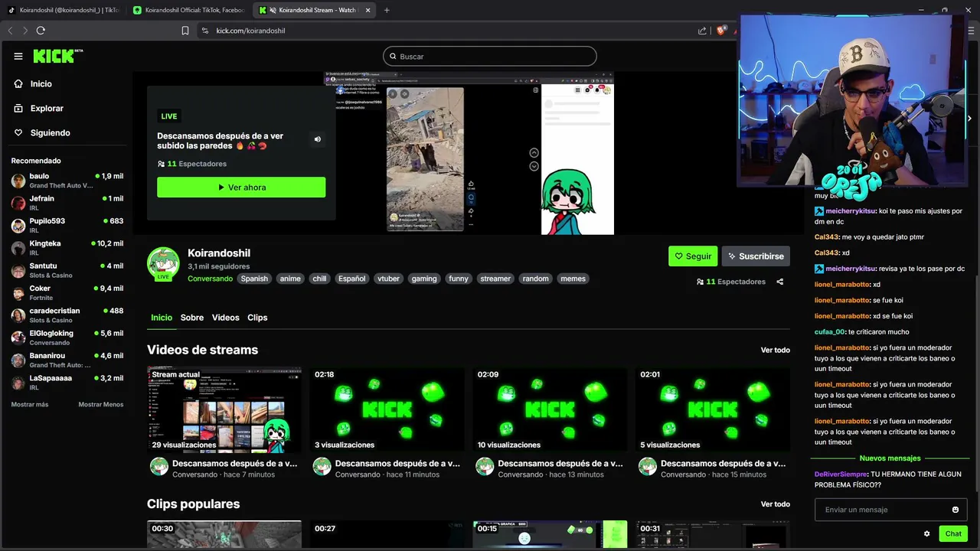Click the Suscribirse button
980x551 pixels.
[x=756, y=256]
